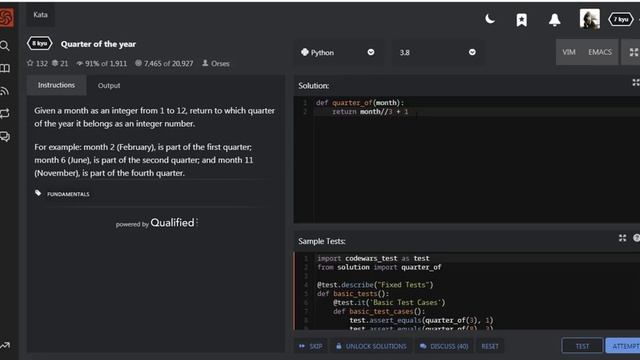
Task: Click the import codewars_test line
Action: click(x=373, y=258)
